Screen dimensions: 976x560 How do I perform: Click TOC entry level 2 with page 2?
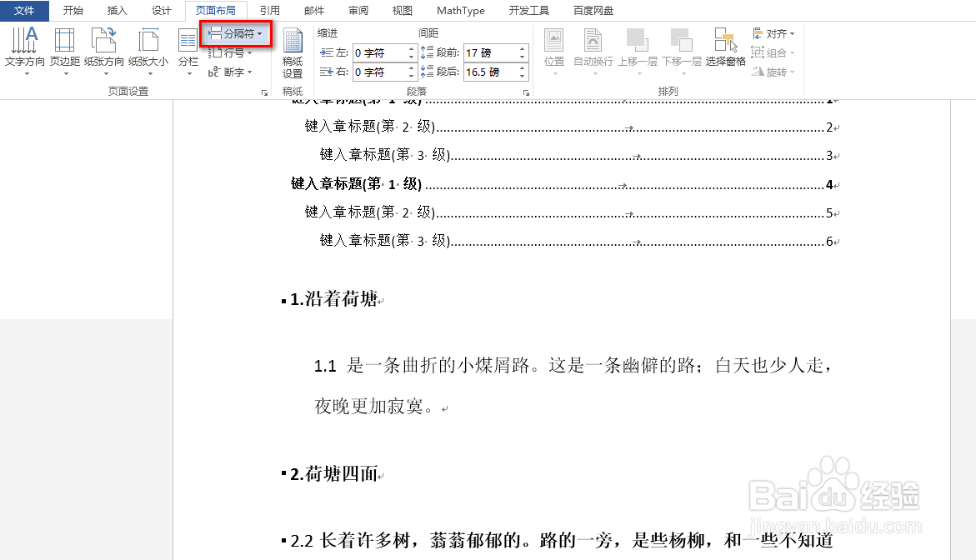[x=572, y=127]
